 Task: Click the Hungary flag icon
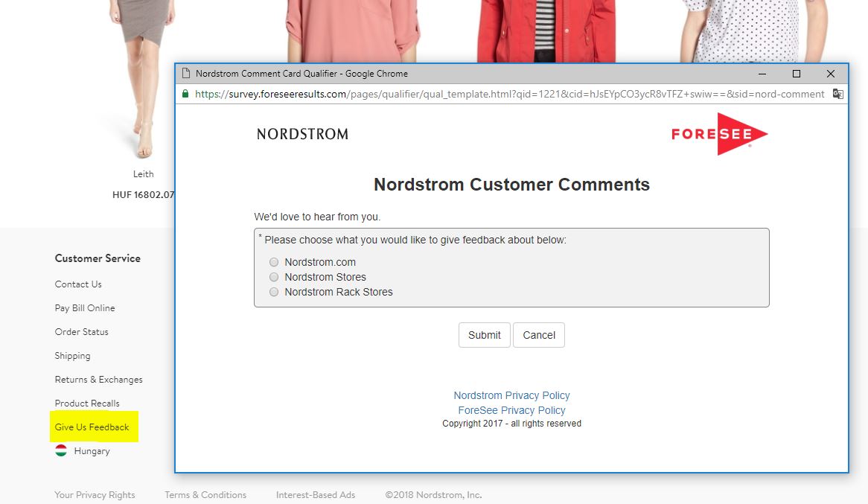[x=60, y=450]
